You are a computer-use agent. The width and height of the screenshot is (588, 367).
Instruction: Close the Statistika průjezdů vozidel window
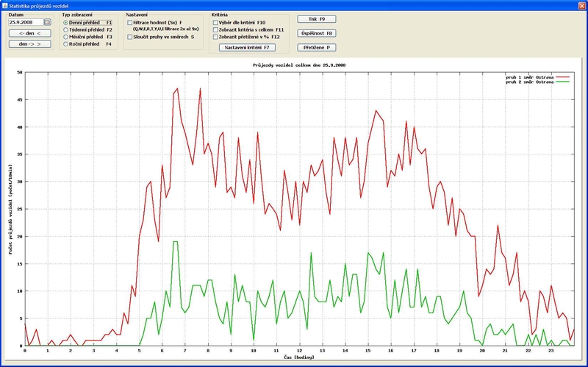pos(581,4)
